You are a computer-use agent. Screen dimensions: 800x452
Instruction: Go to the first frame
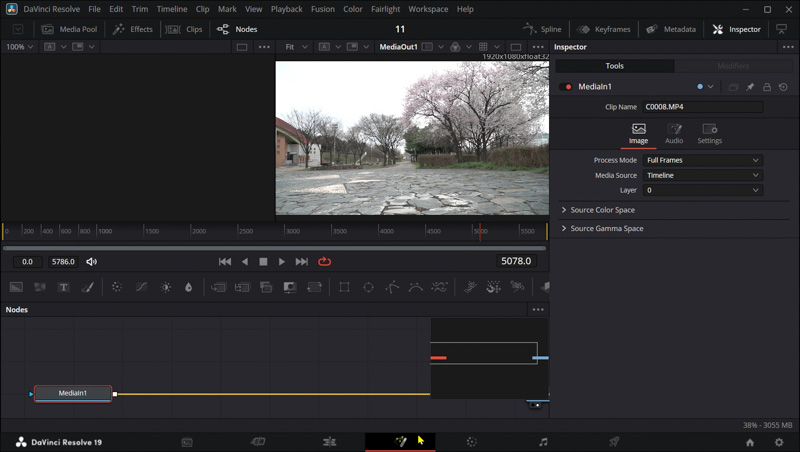tap(225, 262)
